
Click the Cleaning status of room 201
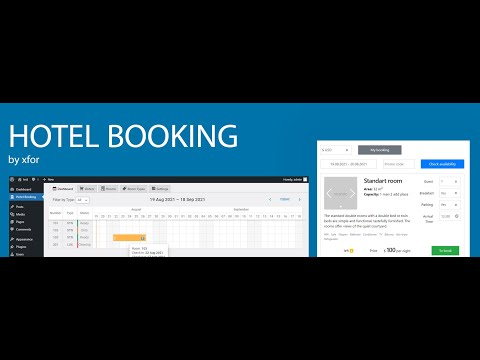(x=85, y=244)
